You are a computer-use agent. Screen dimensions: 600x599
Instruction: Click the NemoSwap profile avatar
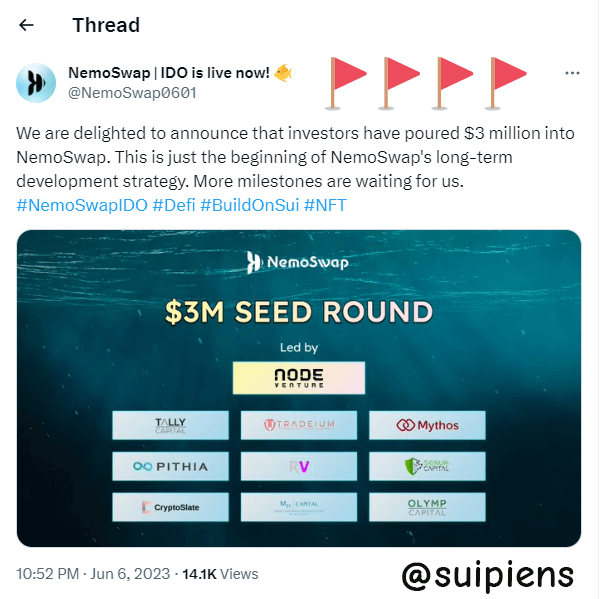(36, 83)
